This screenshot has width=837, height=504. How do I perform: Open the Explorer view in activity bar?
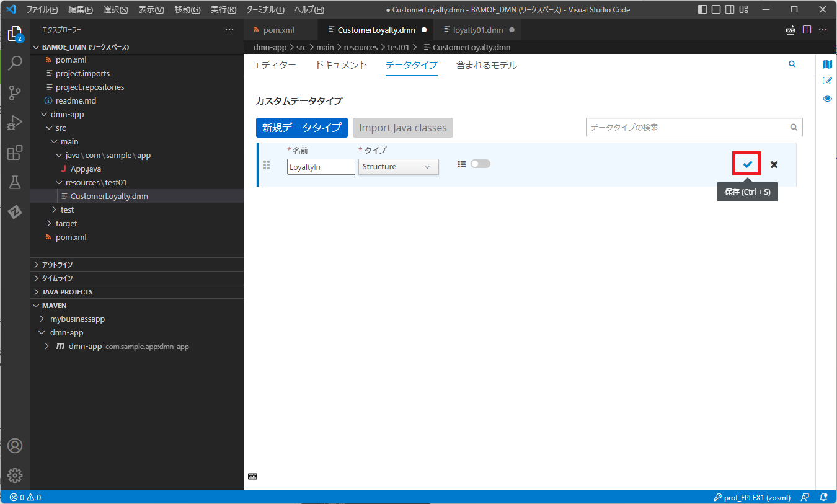(15, 34)
